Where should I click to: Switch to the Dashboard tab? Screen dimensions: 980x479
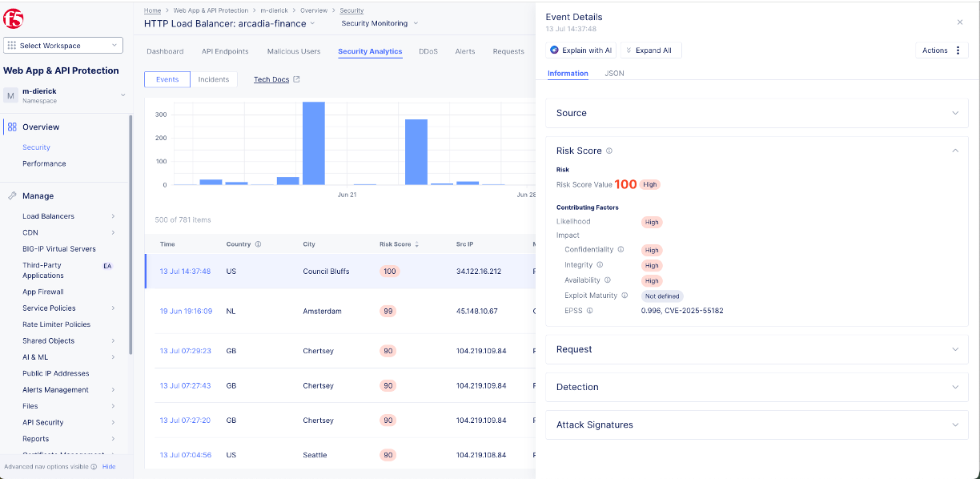(165, 51)
